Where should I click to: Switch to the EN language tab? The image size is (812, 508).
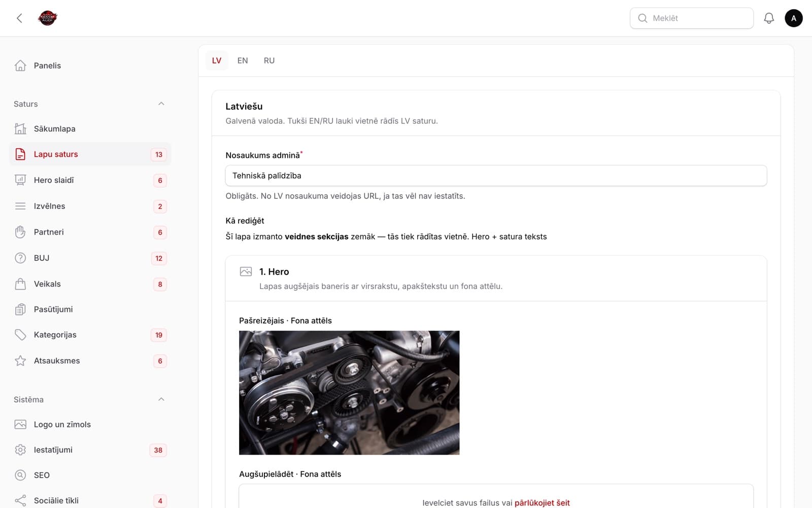point(243,60)
